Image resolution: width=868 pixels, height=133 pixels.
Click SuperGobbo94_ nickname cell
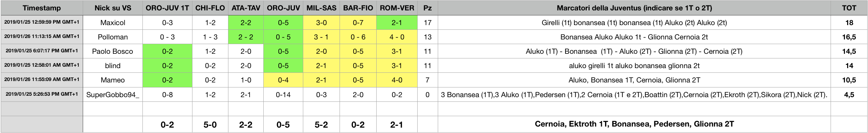(113, 95)
